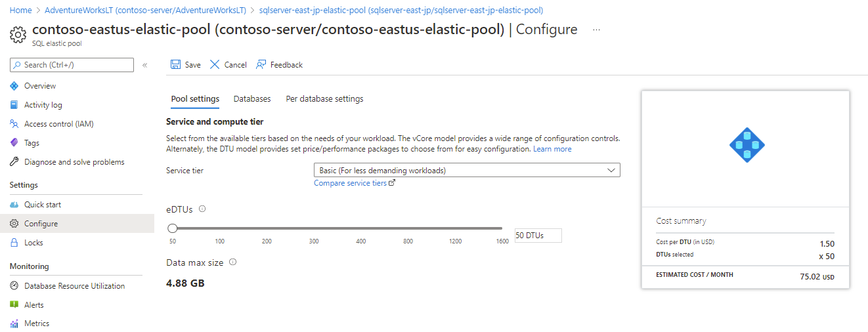This screenshot has width=868, height=332.
Task: Click the elastic pool icon in cost card
Action: 747,146
